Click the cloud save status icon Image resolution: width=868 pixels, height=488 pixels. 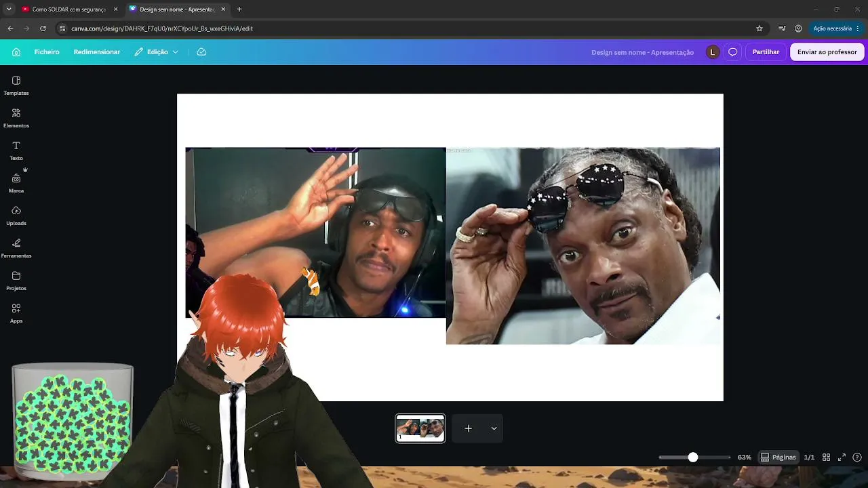tap(201, 52)
